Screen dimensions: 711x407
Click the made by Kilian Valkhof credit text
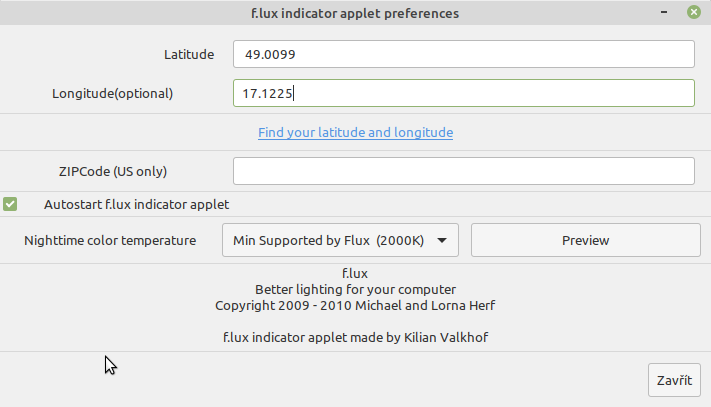point(355,337)
